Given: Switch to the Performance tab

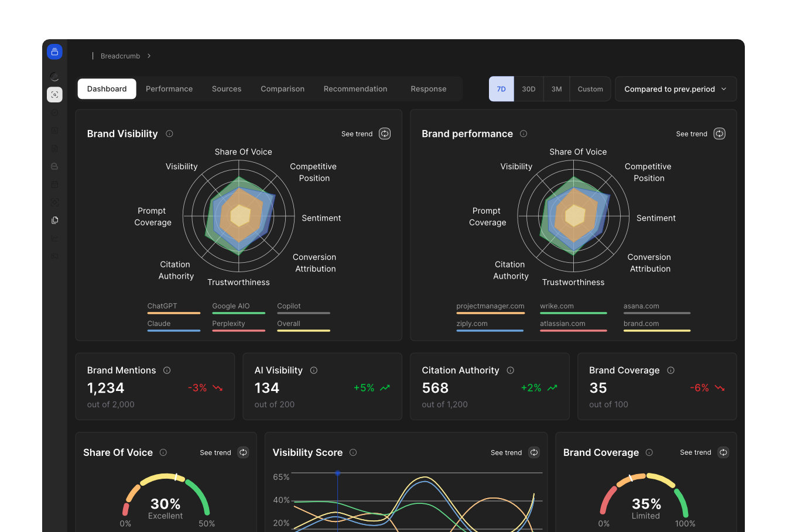Looking at the screenshot, I should 169,88.
